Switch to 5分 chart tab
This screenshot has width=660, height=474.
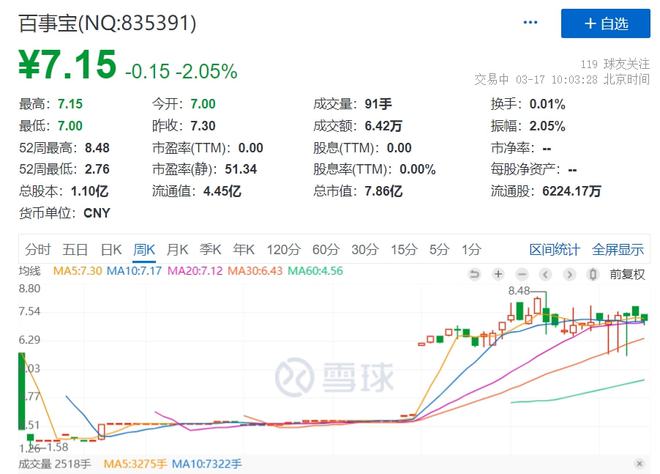pyautogui.click(x=439, y=250)
